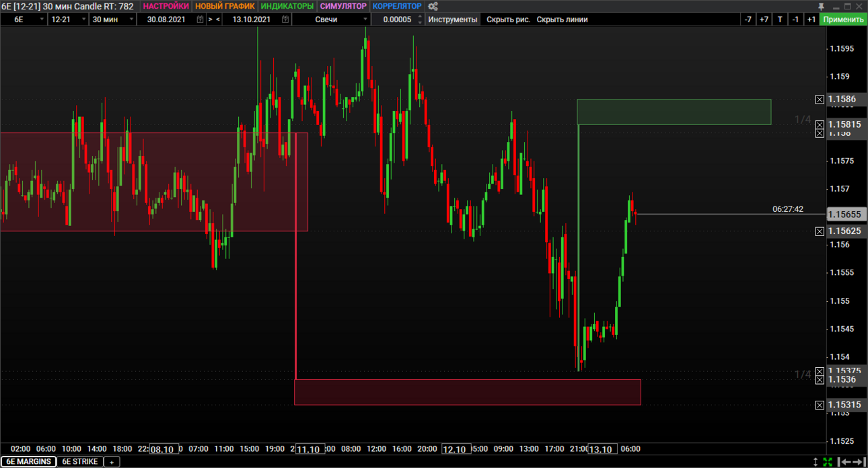
Task: Click the -1 day button
Action: tap(795, 19)
